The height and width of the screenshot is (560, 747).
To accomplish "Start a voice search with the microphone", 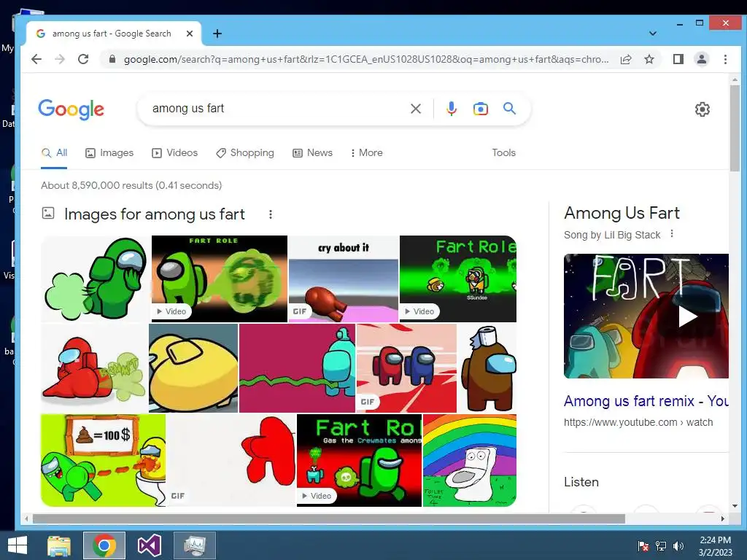I will pyautogui.click(x=451, y=109).
